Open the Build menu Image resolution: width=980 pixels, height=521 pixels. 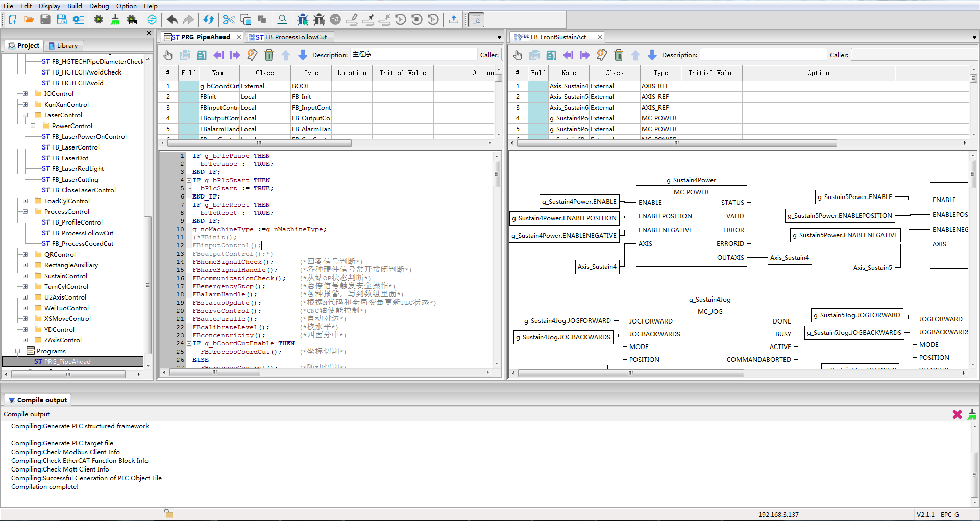click(75, 6)
